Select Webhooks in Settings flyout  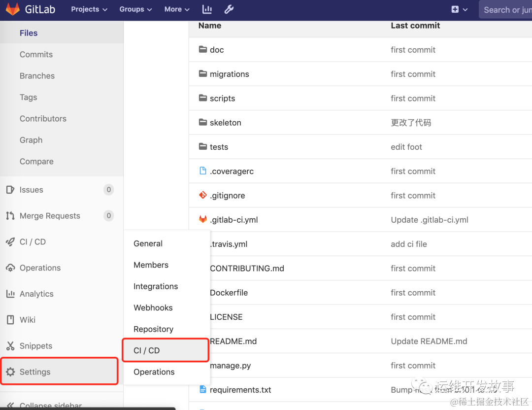click(153, 308)
